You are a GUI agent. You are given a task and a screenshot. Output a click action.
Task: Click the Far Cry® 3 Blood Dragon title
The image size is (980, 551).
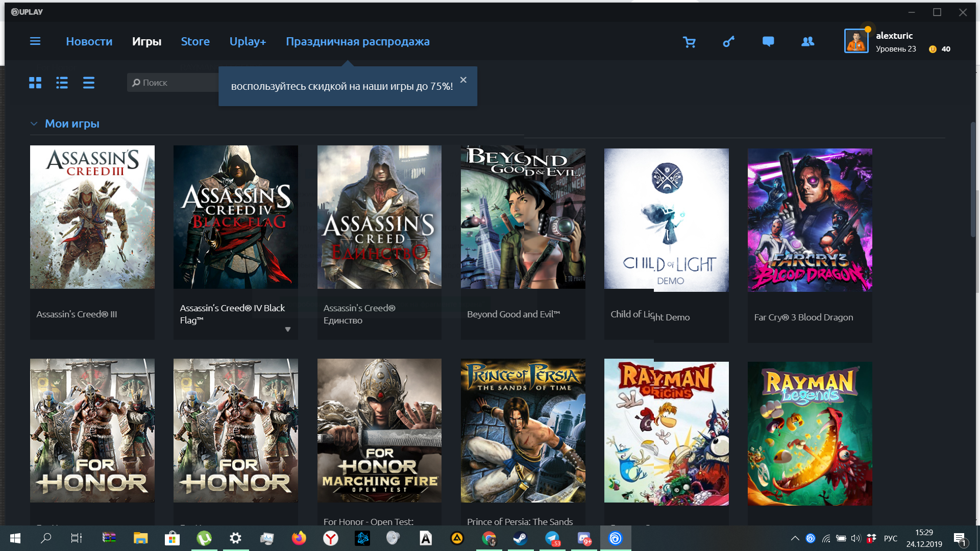point(803,317)
